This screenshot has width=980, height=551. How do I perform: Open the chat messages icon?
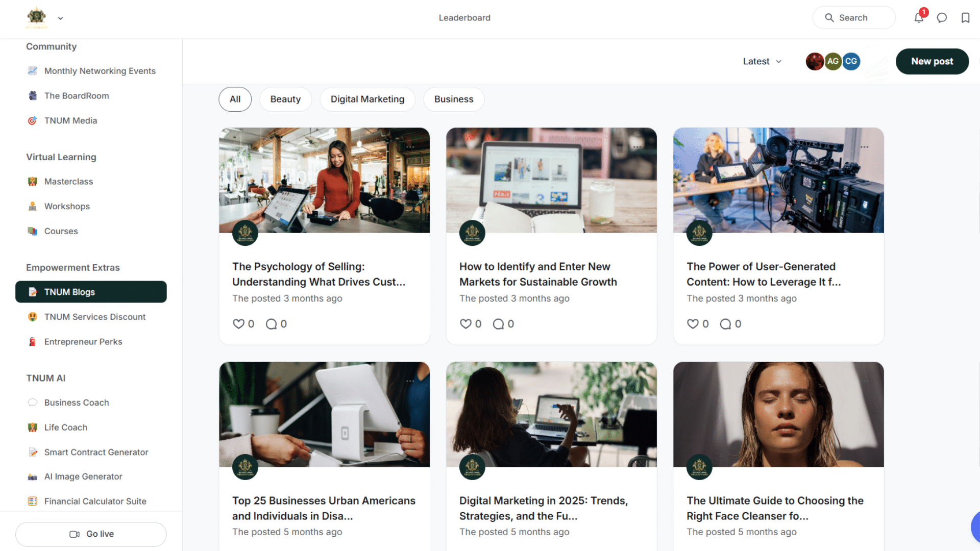[x=942, y=18]
